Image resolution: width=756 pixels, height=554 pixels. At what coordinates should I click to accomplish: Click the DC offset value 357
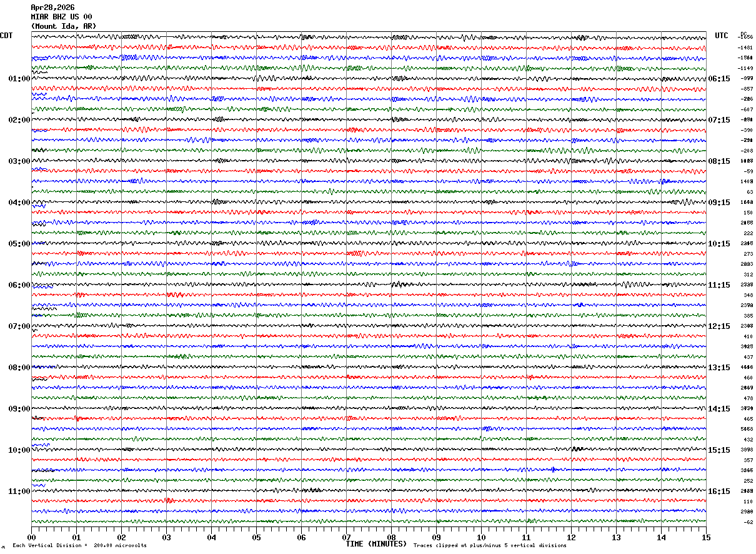tap(748, 460)
